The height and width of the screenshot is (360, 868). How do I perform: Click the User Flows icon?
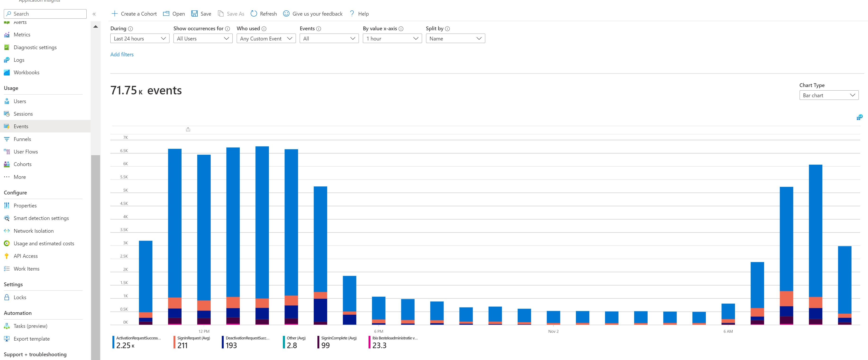[x=7, y=152]
